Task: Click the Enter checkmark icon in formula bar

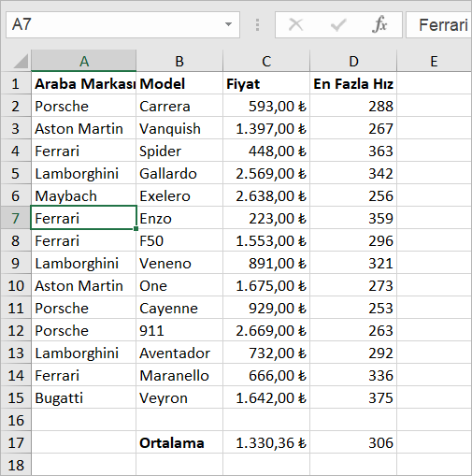Action: click(338, 24)
